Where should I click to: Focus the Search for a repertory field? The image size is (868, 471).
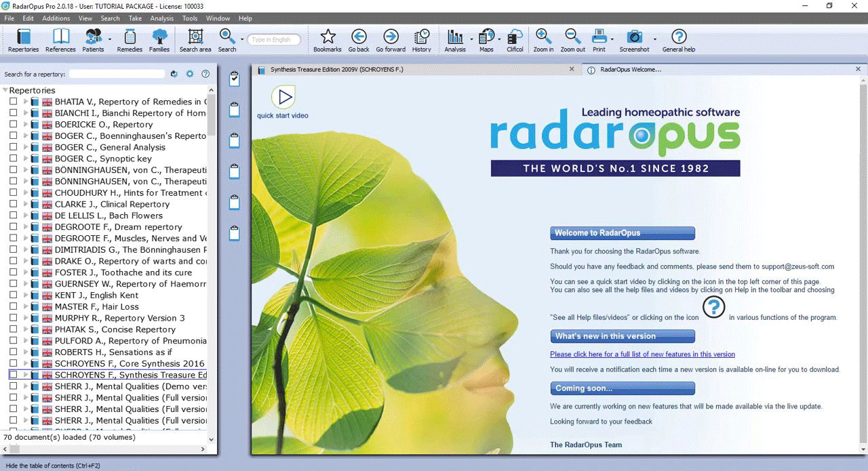(117, 74)
